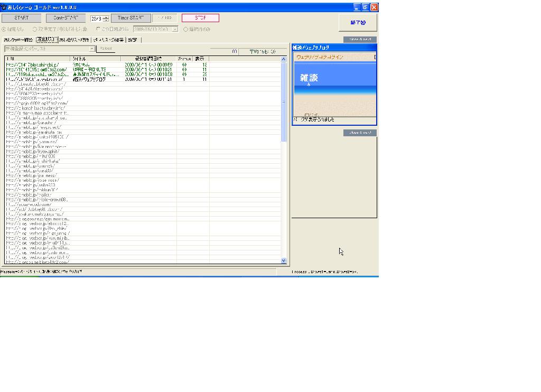Click the lower close & next button

(x=360, y=133)
